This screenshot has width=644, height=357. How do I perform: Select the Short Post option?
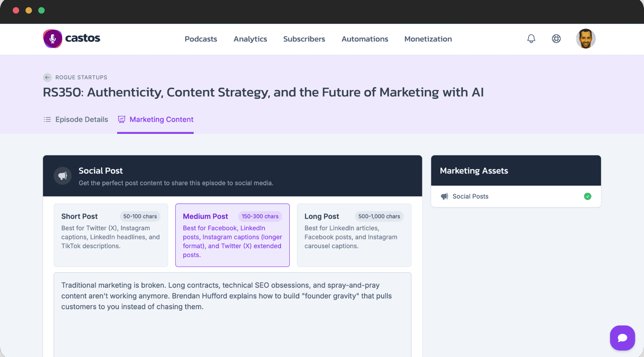coord(111,235)
